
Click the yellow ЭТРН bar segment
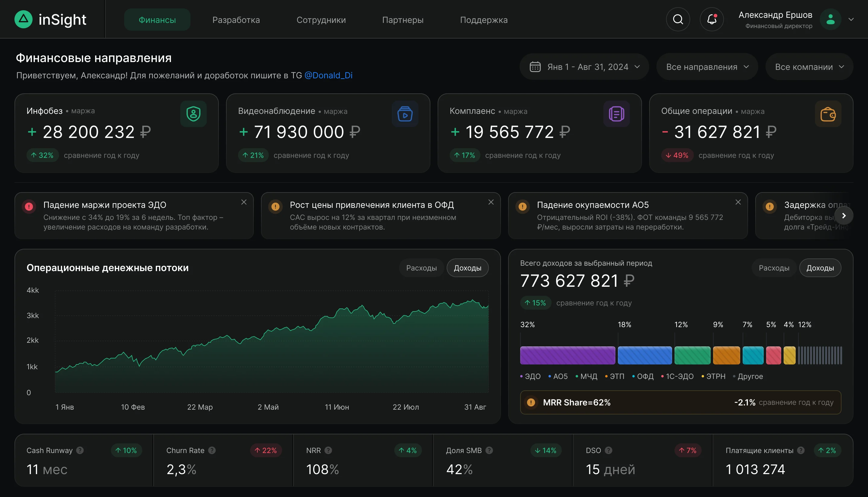coord(789,355)
